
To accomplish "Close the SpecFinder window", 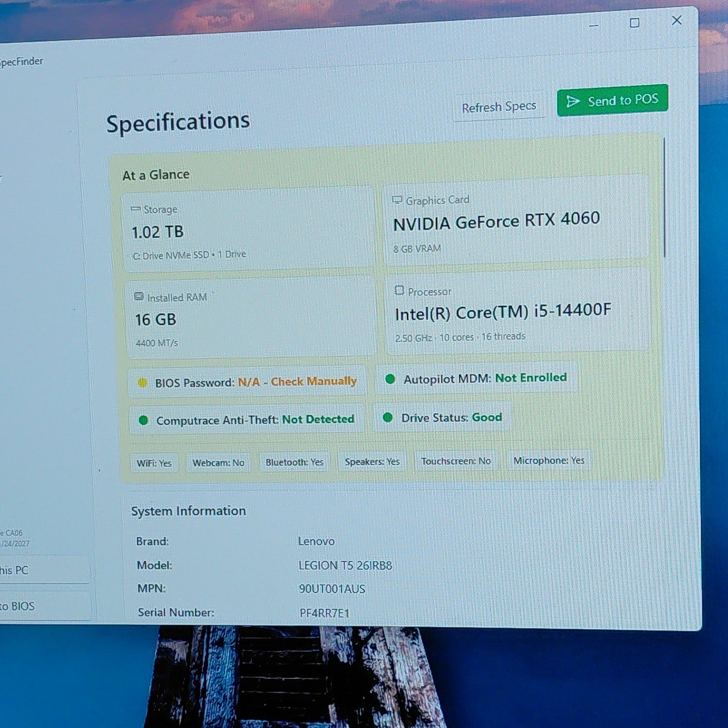I will coord(677,20).
